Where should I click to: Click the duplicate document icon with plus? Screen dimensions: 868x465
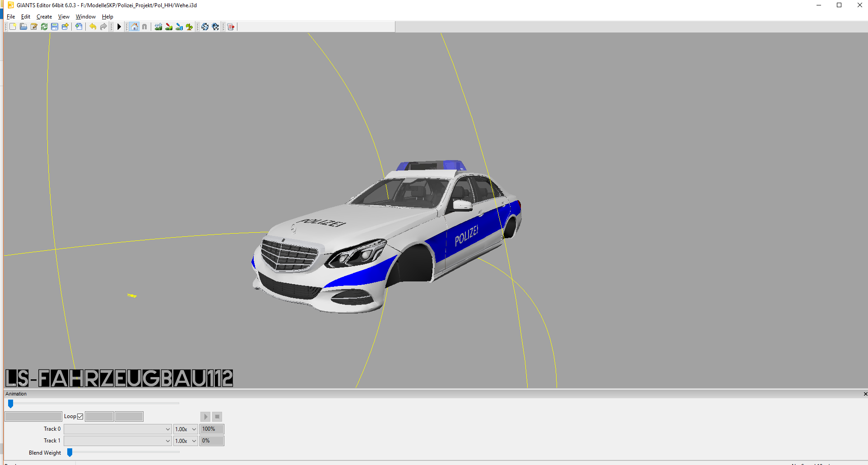point(79,27)
